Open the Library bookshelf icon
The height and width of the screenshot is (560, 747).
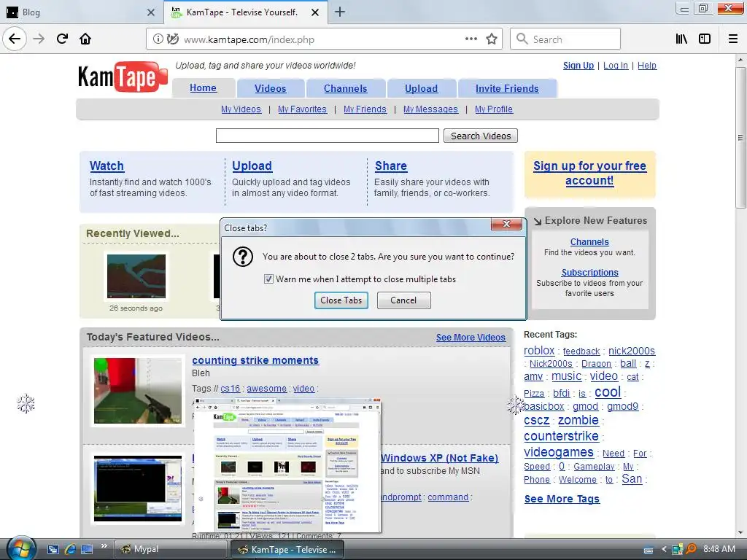681,39
